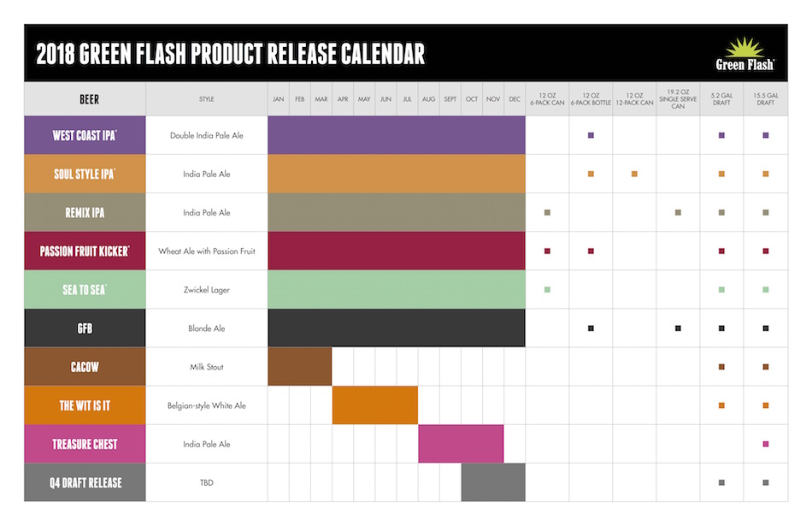
Task: Click The Wit Is It label
Action: click(85, 405)
